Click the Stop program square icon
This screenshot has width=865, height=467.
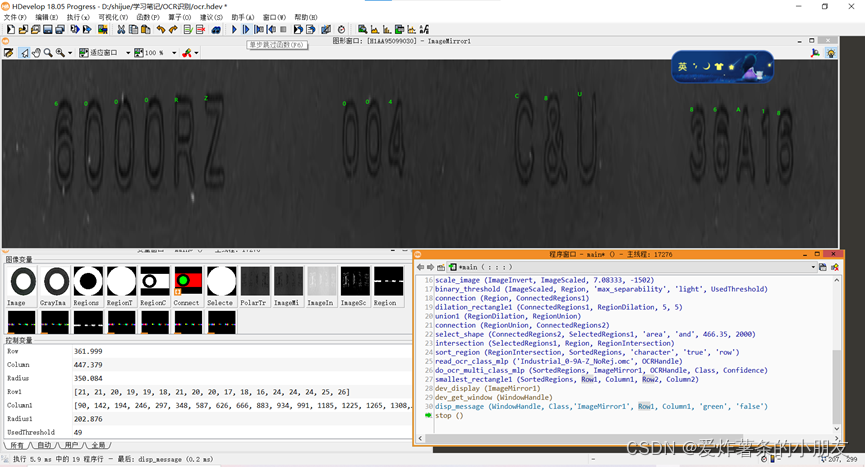click(283, 29)
